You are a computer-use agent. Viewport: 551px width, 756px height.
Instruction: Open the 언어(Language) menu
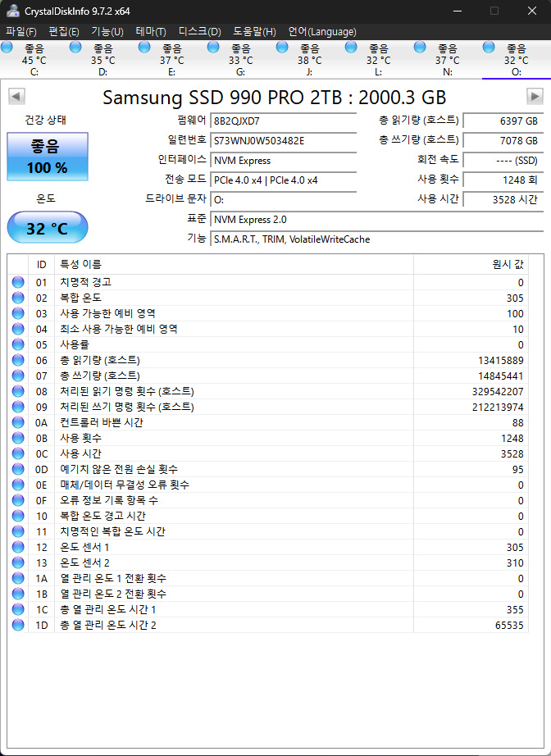click(322, 32)
